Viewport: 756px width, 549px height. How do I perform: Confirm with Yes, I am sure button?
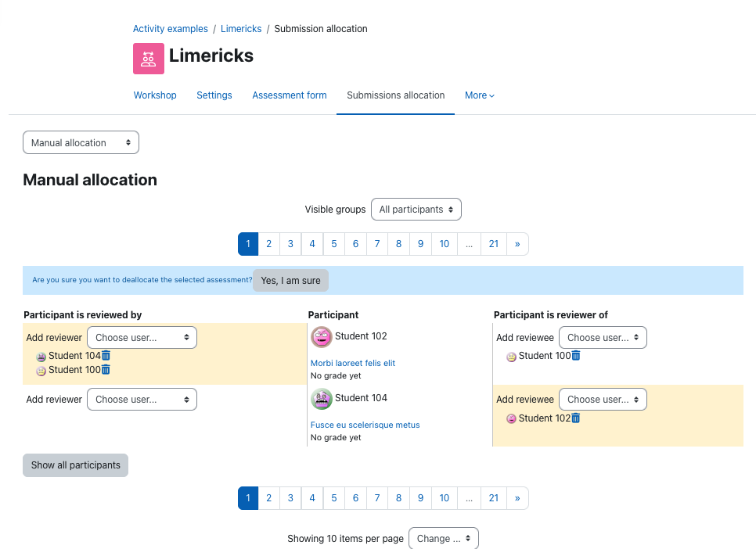(290, 281)
